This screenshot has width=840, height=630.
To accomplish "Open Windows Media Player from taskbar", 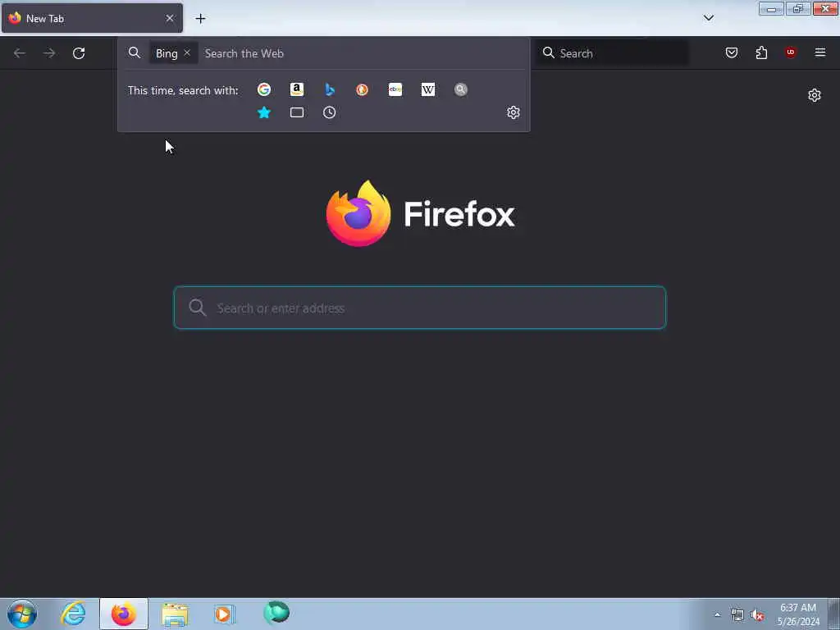I will 225,614.
